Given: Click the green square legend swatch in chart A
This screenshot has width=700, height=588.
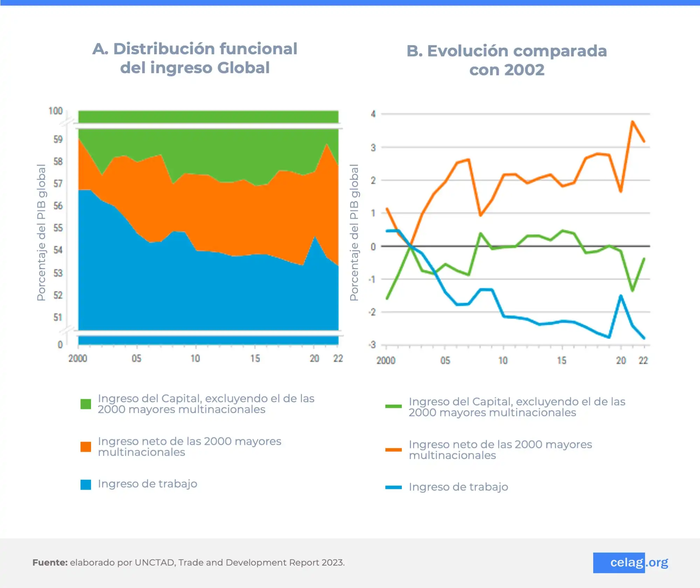Looking at the screenshot, I should [x=86, y=404].
